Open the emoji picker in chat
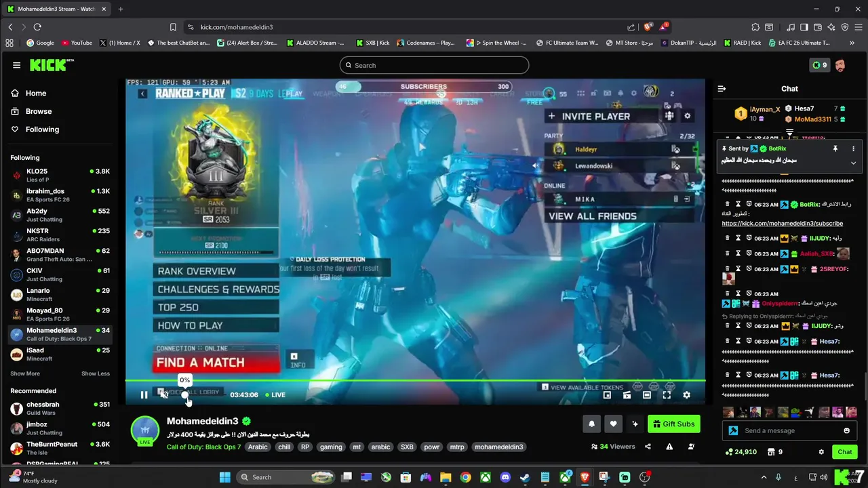 pos(846,430)
